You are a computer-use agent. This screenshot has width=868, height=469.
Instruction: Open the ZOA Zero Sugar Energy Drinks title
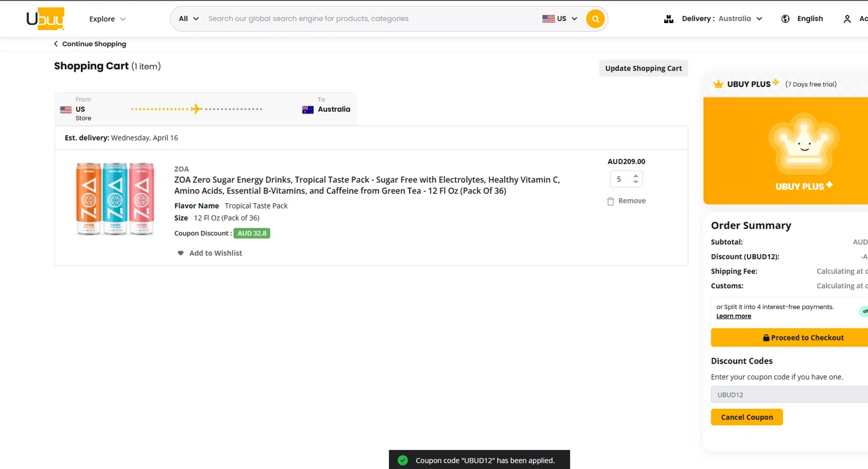tap(367, 185)
